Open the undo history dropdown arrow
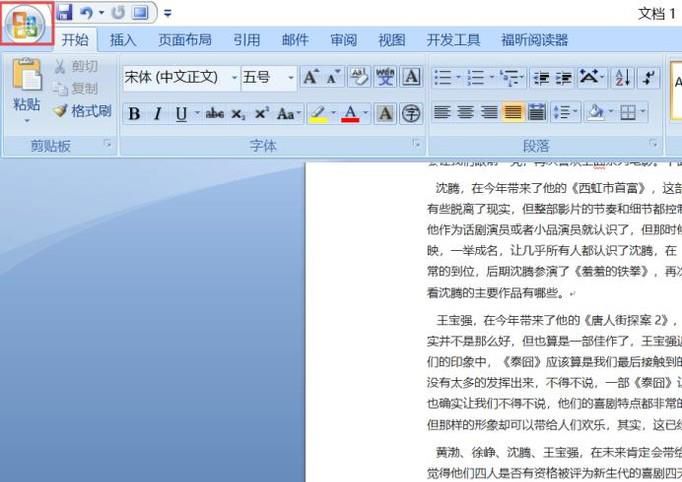Image resolution: width=682 pixels, height=482 pixels. pyautogui.click(x=102, y=13)
